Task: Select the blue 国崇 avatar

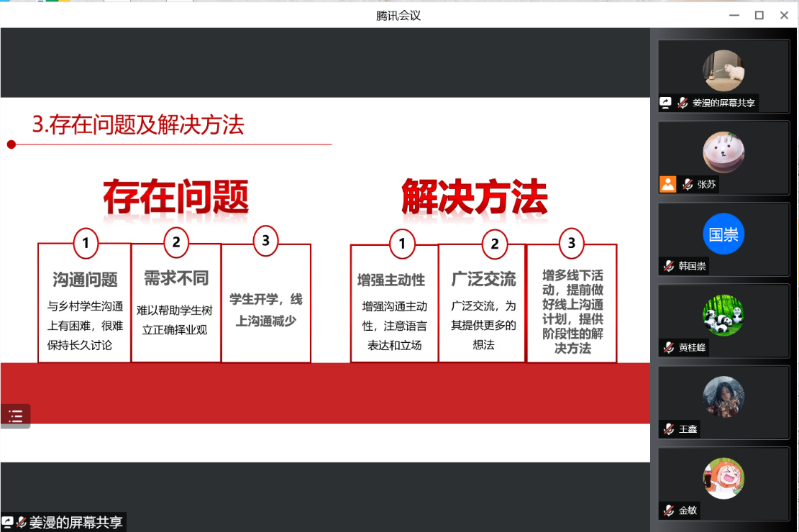Action: click(x=723, y=234)
